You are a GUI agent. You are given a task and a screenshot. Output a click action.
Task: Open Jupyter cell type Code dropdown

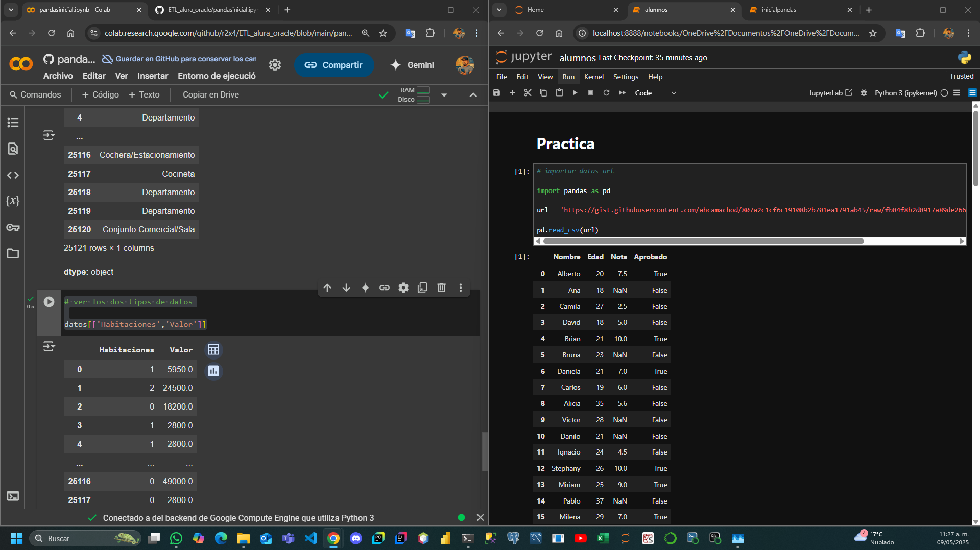[x=655, y=93]
